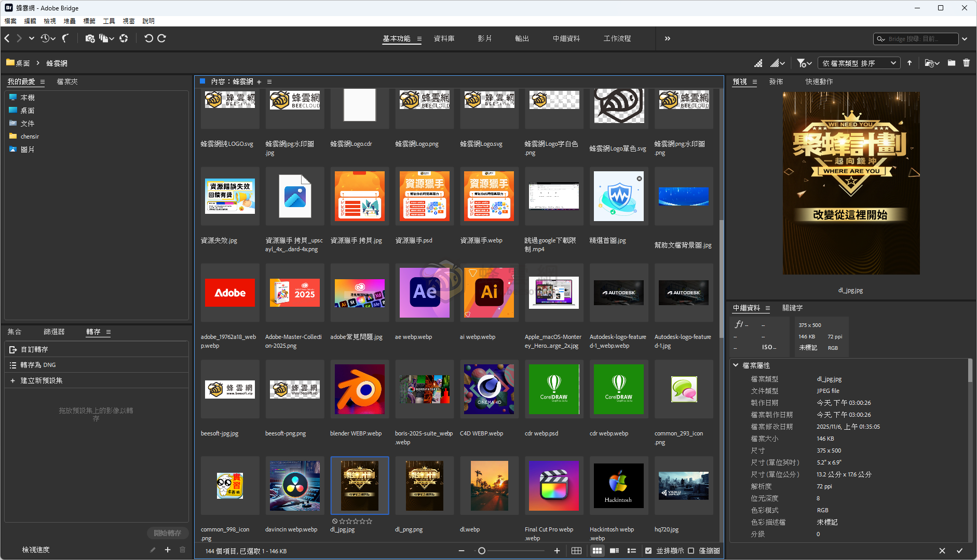Screen dimensions: 977x560
Task: Open the 檔案 menu
Action: click(10, 21)
